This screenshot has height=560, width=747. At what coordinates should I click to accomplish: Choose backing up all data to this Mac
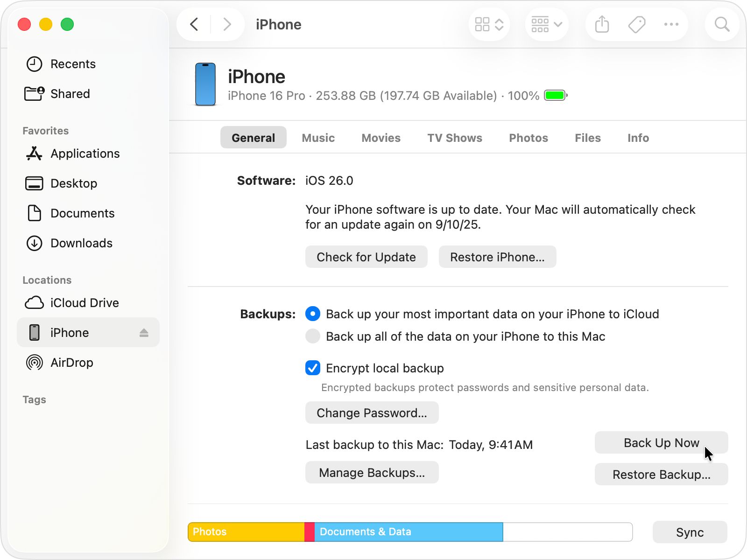[x=312, y=336]
